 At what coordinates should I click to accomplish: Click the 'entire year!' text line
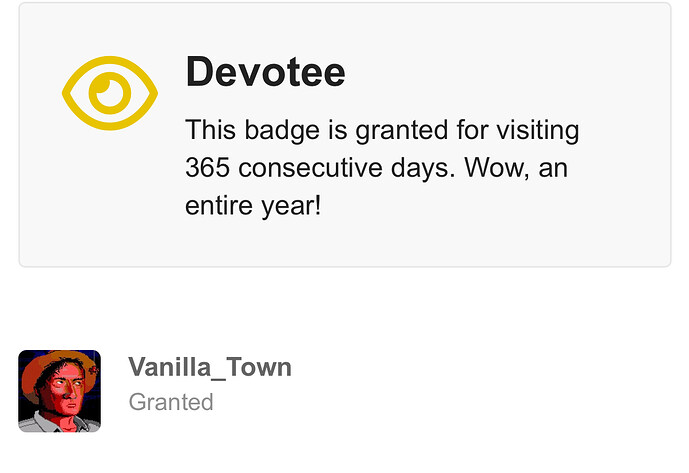(253, 205)
